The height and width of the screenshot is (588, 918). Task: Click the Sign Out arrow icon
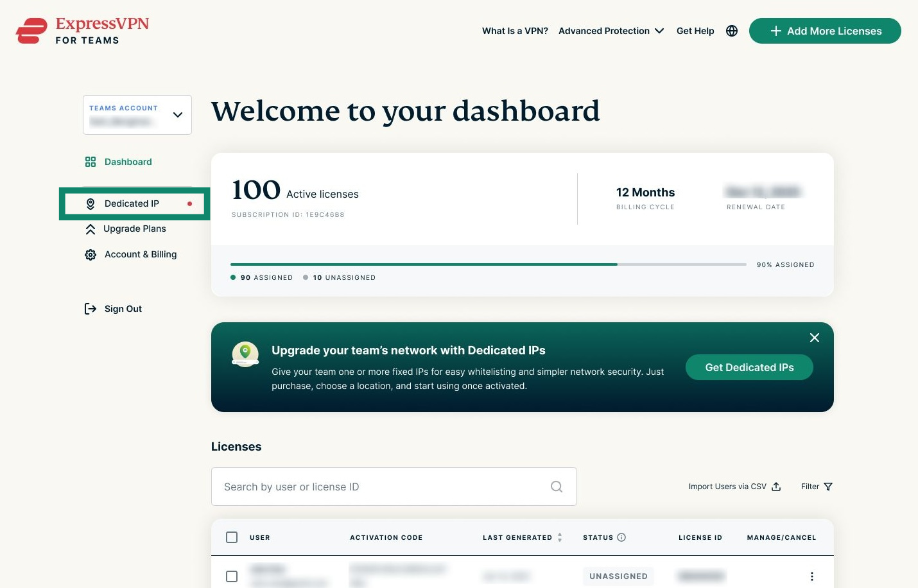[91, 309]
